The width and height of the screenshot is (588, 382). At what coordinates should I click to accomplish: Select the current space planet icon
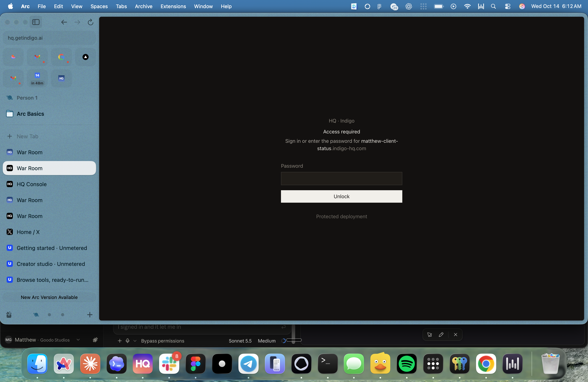point(36,315)
